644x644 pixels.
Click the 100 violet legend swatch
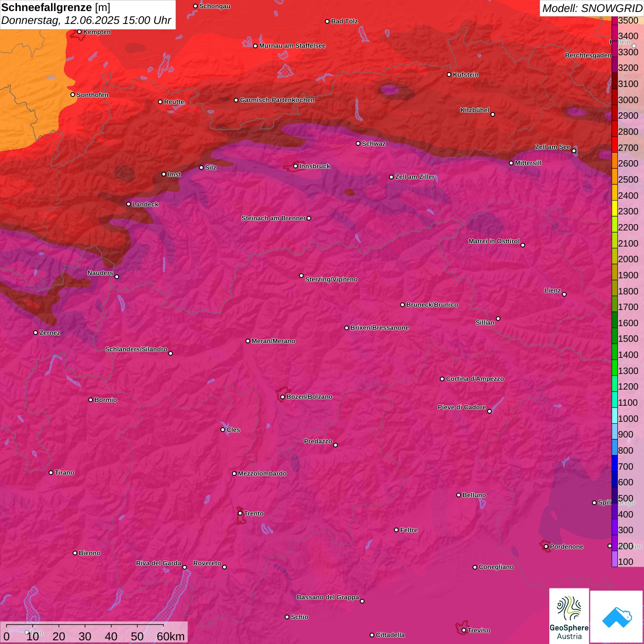point(614,559)
